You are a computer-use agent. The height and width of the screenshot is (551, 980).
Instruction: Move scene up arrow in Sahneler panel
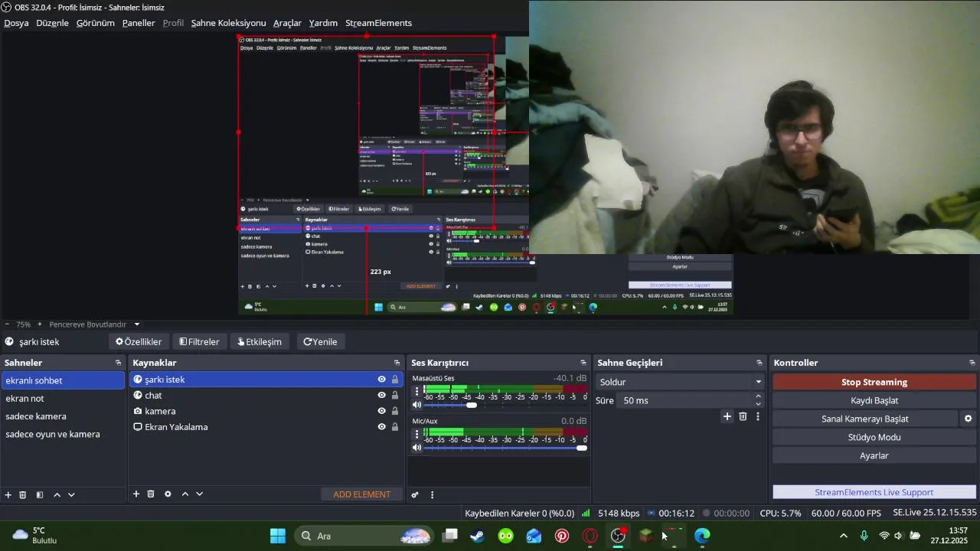(57, 495)
